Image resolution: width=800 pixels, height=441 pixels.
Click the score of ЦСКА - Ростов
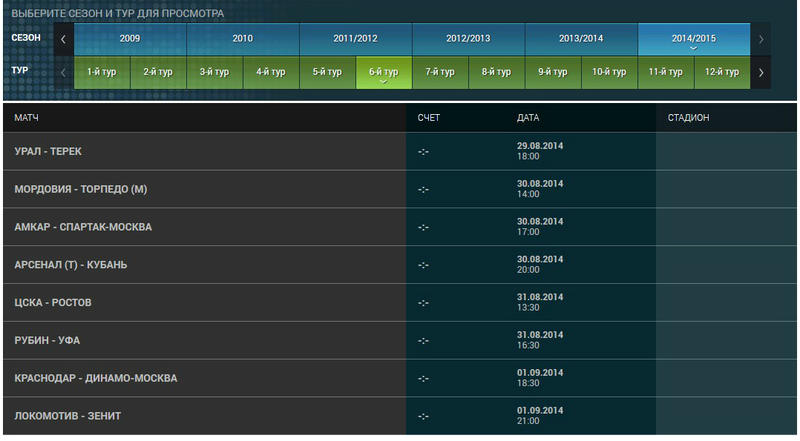point(423,303)
